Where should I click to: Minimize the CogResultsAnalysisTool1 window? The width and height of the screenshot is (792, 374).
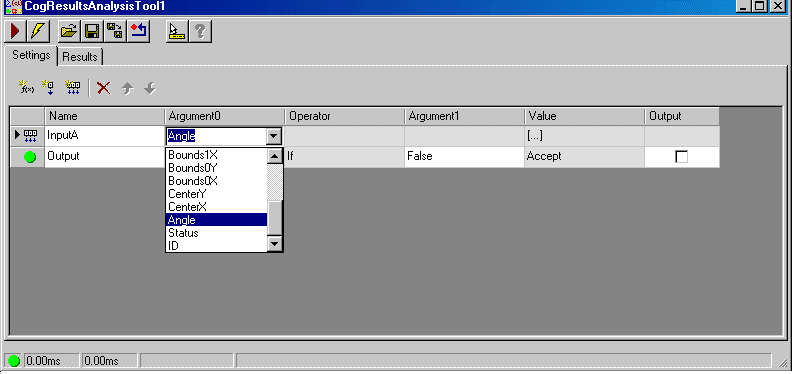(743, 6)
